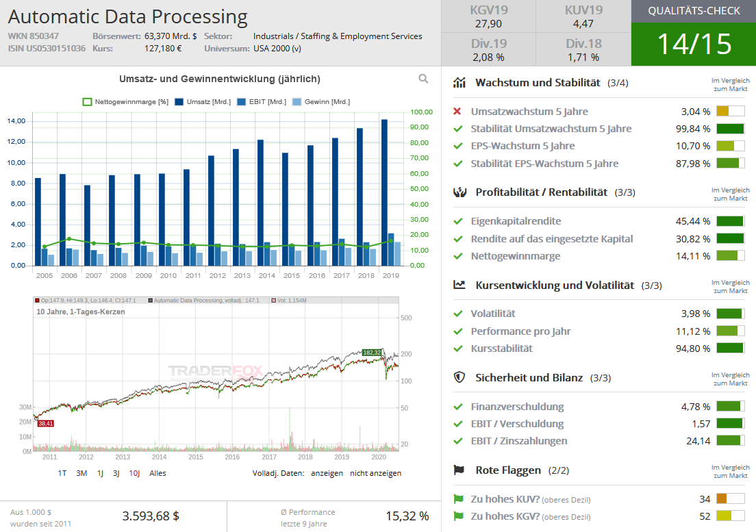Click the Kursentwicklung und Volatilität line-chart icon
756x532 pixels.
click(x=459, y=285)
